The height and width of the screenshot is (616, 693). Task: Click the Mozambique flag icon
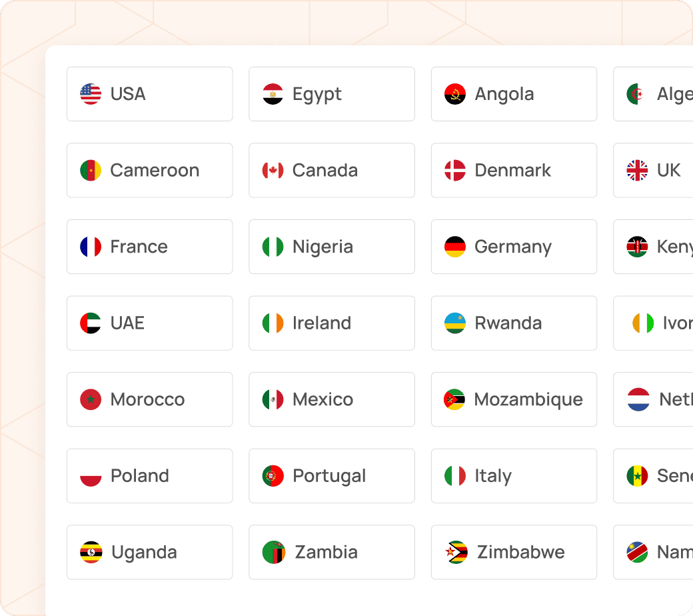pos(454,400)
